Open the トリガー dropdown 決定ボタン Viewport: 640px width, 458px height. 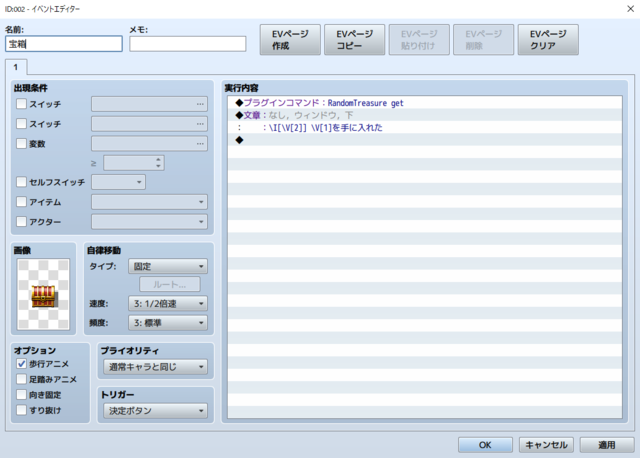[x=156, y=411]
